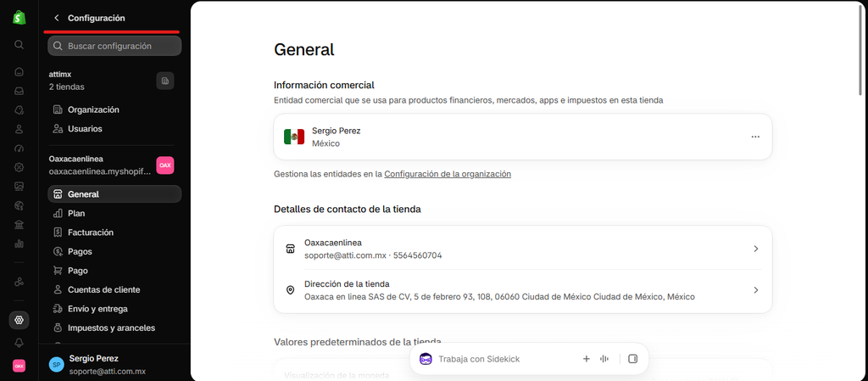868x381 pixels.
Task: Expand the Oaxacaenlinea contact row chevron
Action: point(755,249)
